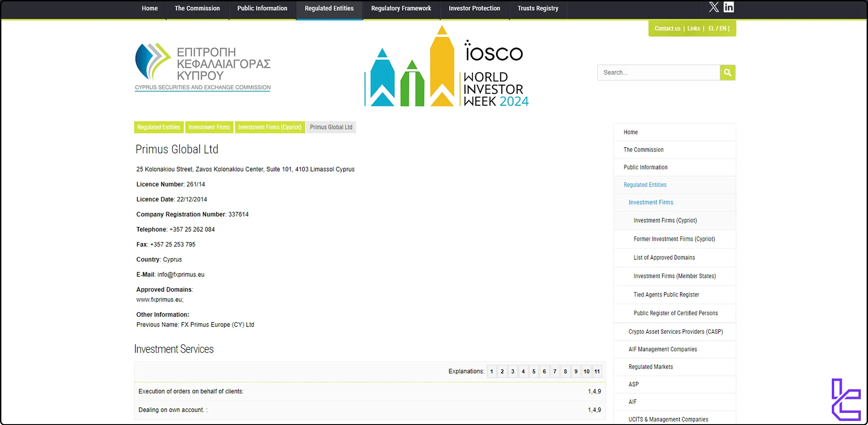Open Regulated Entities in the sidebar
This screenshot has height=425, width=868.
click(675, 185)
